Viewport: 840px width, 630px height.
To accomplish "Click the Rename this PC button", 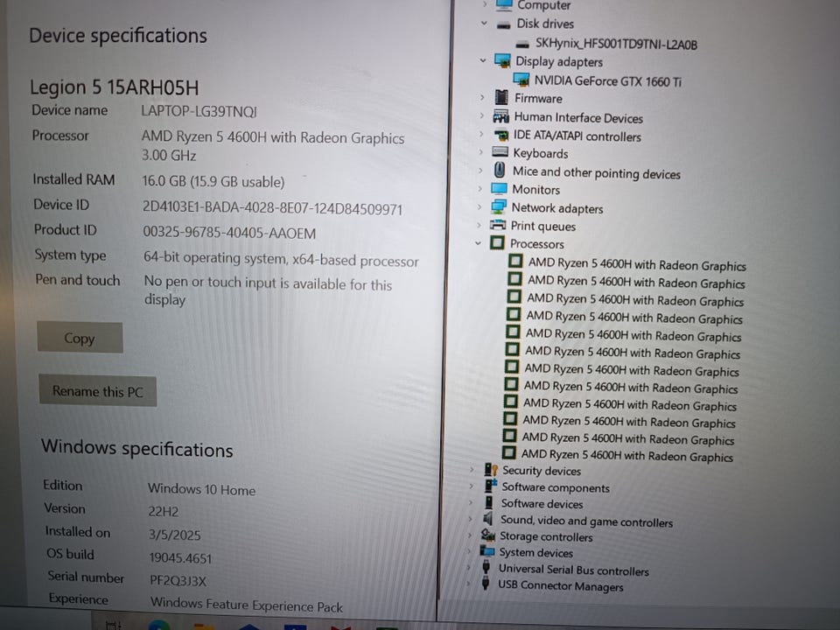I will [97, 391].
